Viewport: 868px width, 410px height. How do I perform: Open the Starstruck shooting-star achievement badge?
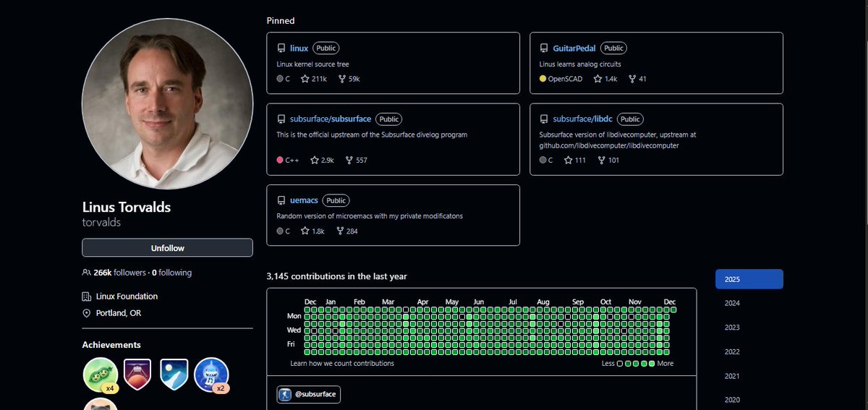coord(174,375)
